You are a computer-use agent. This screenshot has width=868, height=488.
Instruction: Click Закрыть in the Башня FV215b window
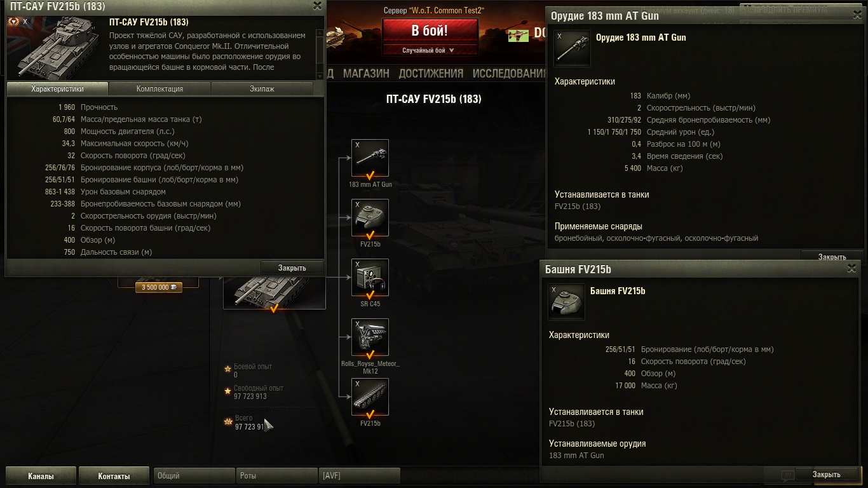click(x=826, y=474)
